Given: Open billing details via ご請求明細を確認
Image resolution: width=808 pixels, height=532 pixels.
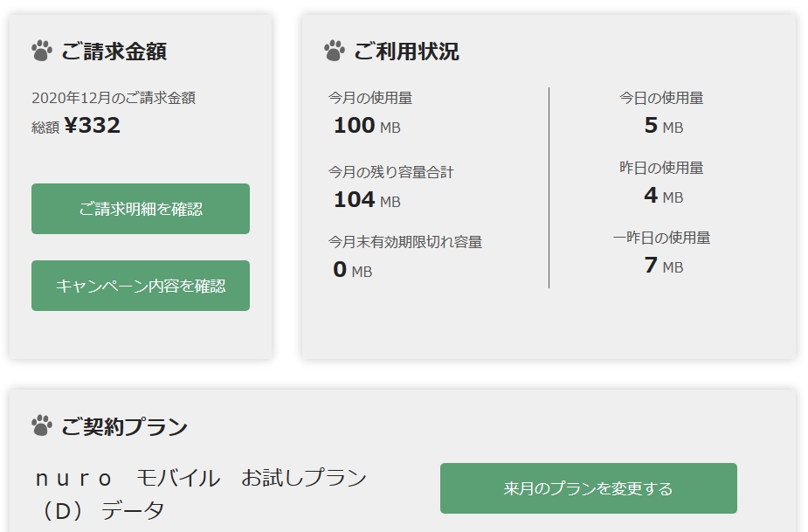Looking at the screenshot, I should tap(141, 209).
